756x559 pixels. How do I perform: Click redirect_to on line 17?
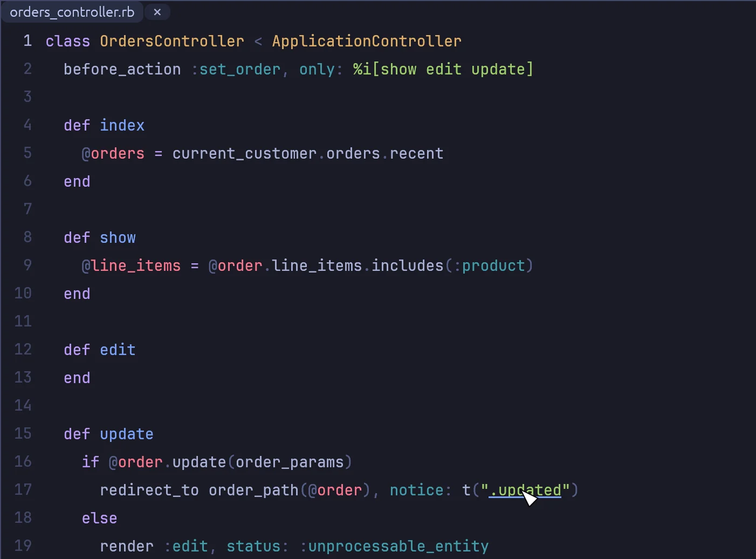click(149, 490)
